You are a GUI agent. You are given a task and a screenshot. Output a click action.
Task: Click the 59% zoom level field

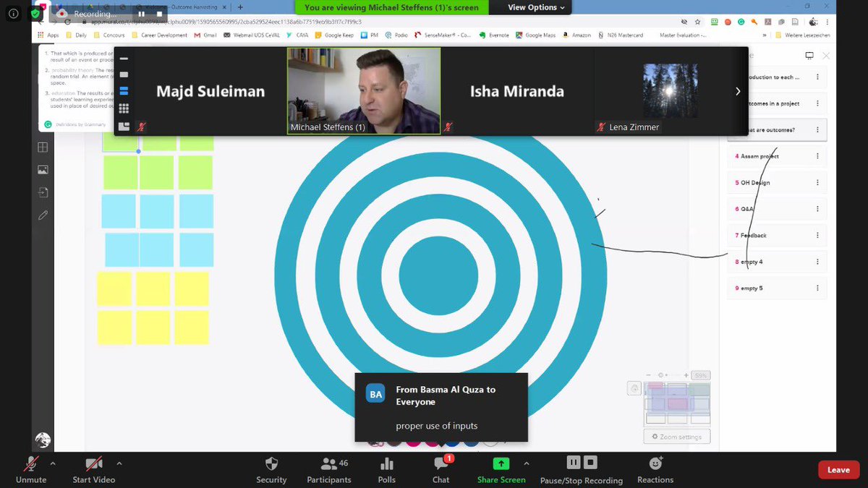[x=700, y=376]
